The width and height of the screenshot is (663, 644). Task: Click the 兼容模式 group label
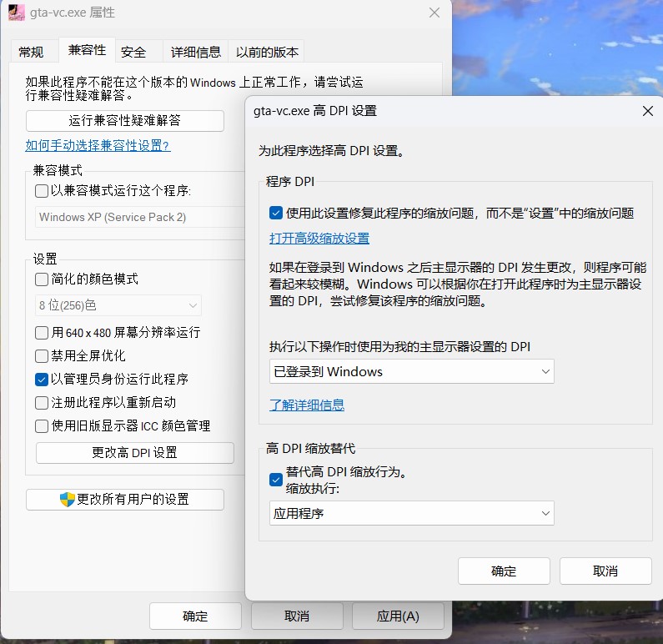pos(57,170)
